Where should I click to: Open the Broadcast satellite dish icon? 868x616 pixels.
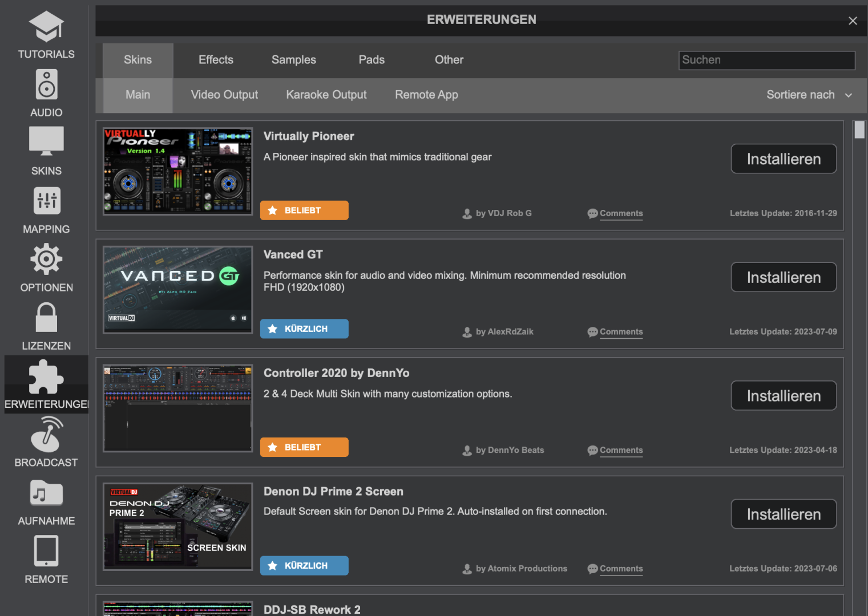pyautogui.click(x=46, y=434)
